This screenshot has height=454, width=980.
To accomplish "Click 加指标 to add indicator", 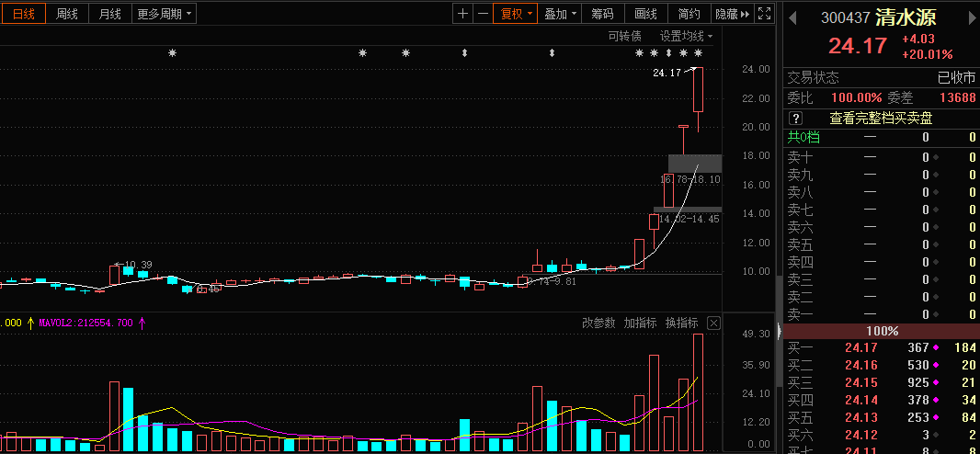I will [x=640, y=323].
